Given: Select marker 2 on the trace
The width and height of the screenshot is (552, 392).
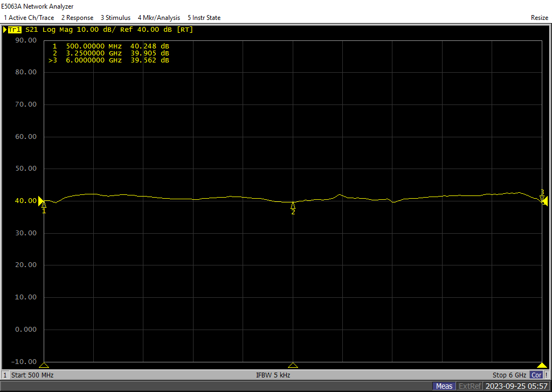Looking at the screenshot, I should 293,205.
